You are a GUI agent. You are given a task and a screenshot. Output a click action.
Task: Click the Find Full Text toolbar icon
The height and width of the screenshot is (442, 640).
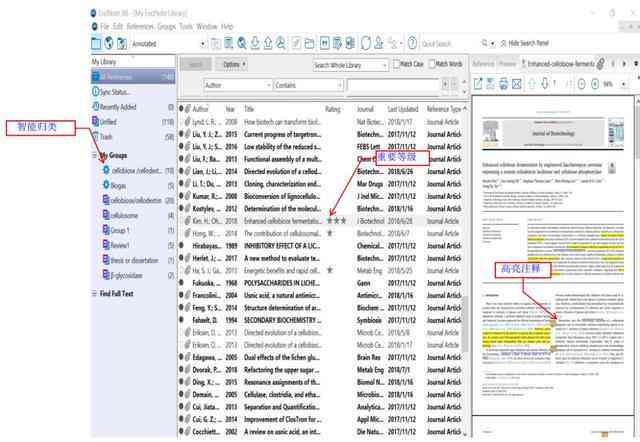[x=281, y=43]
